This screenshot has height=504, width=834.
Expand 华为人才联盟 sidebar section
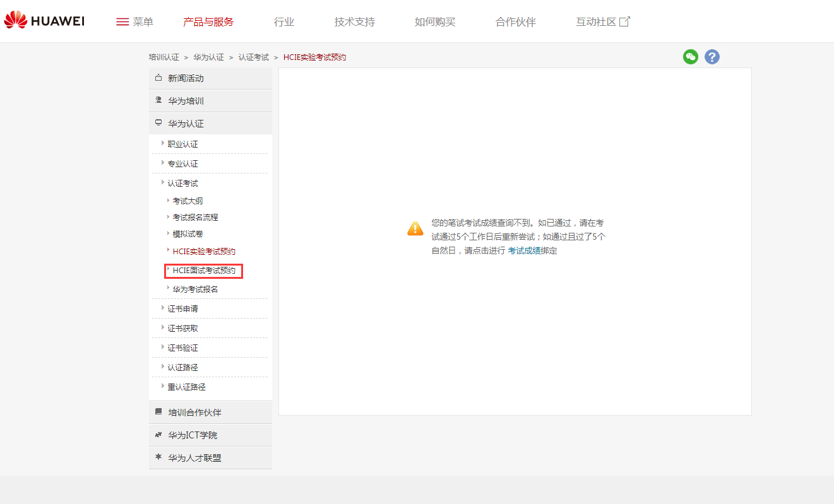coord(210,458)
